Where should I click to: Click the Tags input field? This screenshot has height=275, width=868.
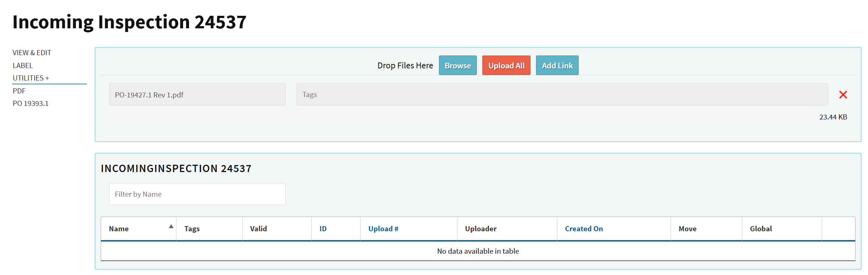click(x=562, y=94)
